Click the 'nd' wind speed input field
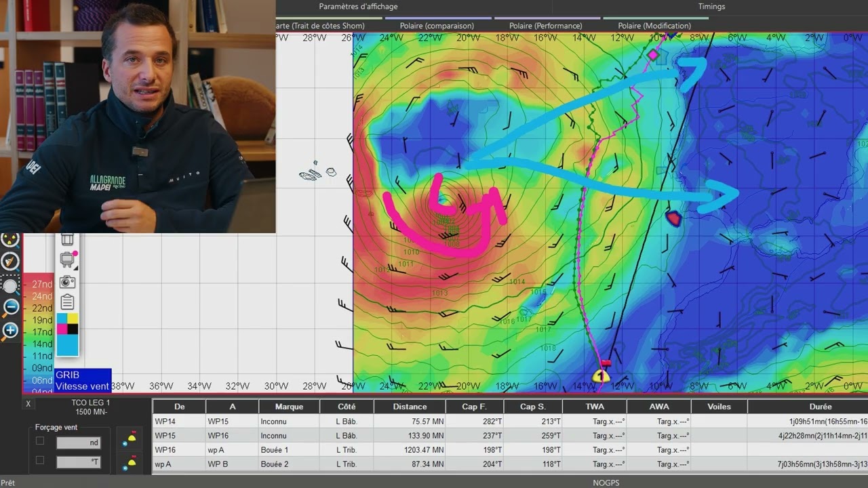868x488 pixels. 78,443
